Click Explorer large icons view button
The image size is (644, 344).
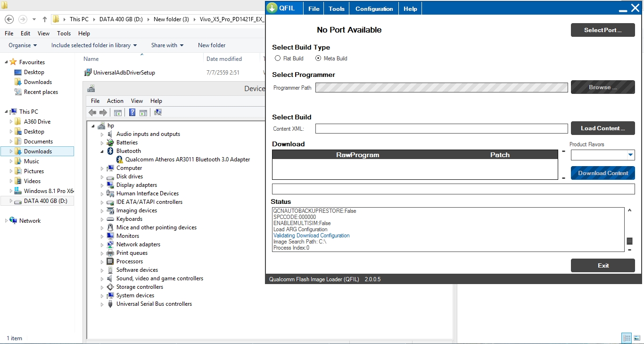coord(637,338)
